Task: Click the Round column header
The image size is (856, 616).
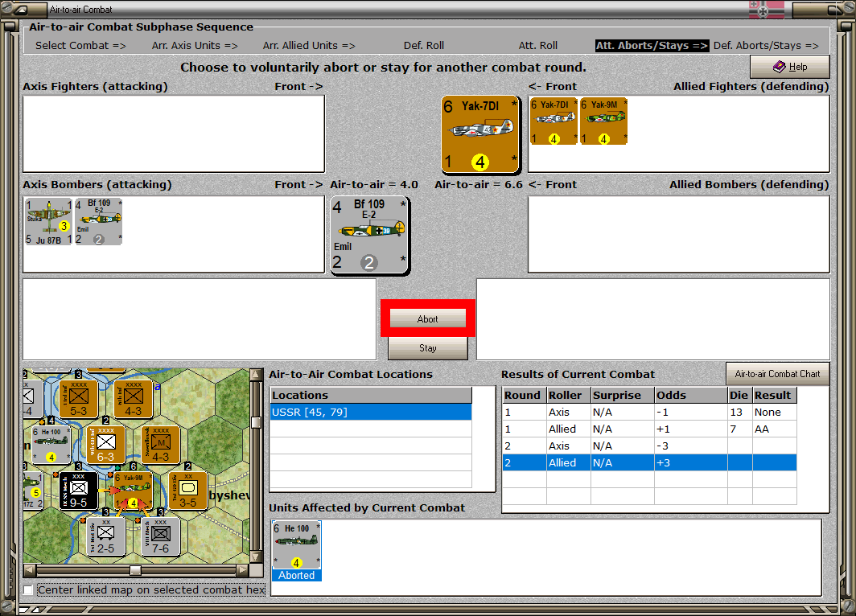Action: click(x=524, y=395)
